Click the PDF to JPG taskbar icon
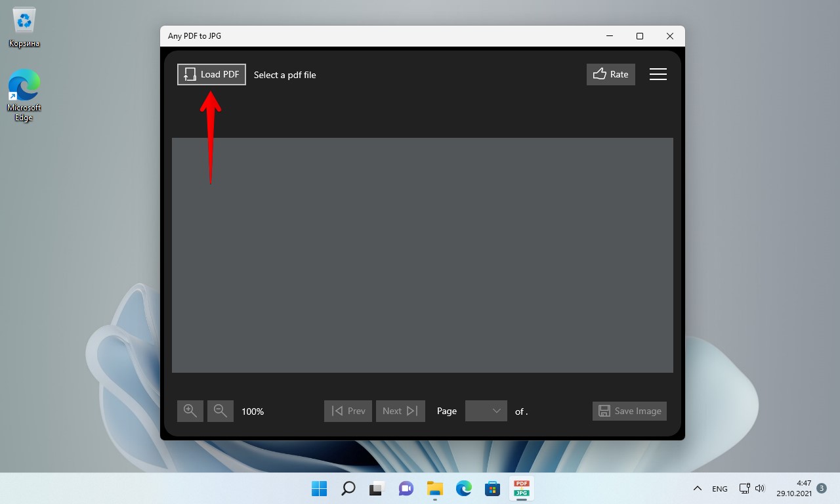Viewport: 840px width, 504px height. coord(522,488)
